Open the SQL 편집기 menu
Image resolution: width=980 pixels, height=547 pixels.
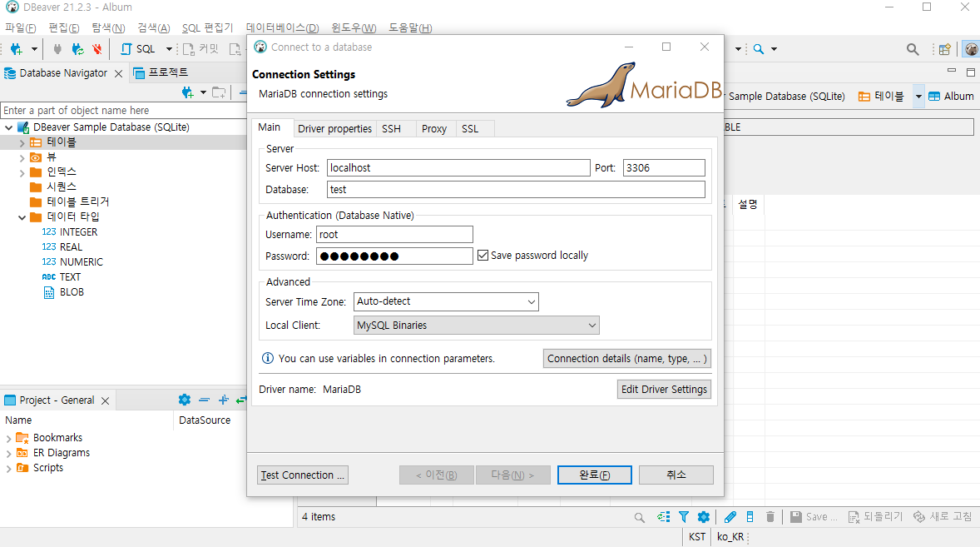click(207, 28)
